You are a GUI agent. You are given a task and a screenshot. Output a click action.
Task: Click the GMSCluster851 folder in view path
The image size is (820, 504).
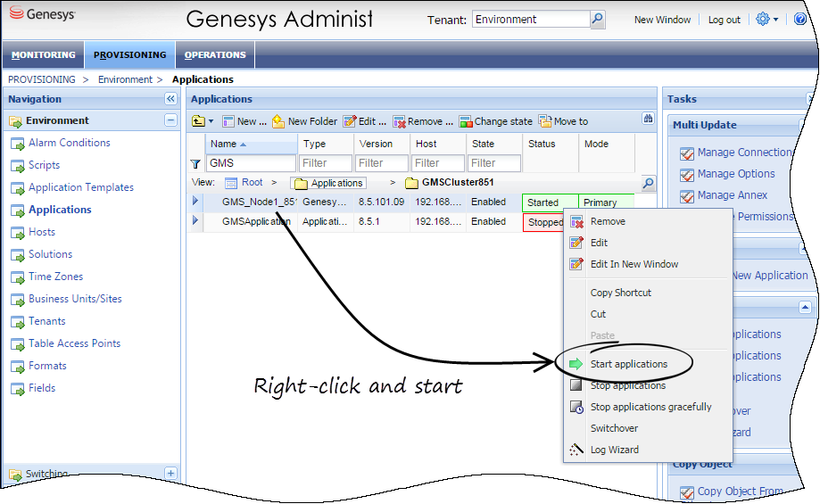[x=449, y=183]
